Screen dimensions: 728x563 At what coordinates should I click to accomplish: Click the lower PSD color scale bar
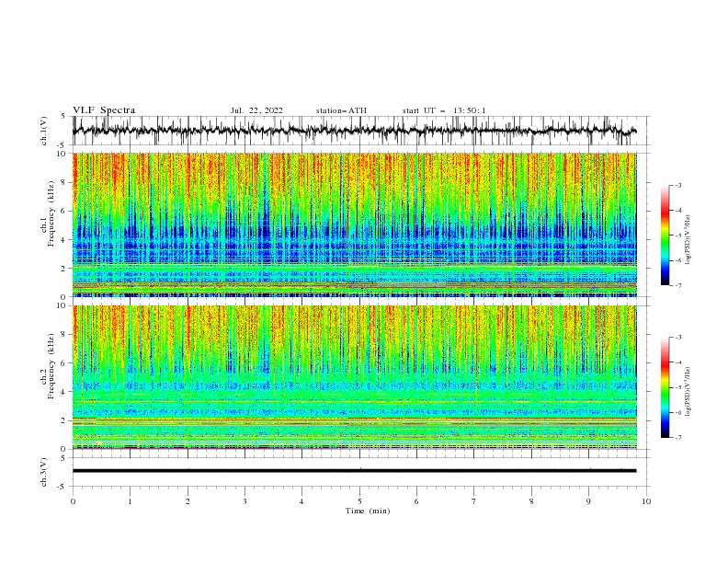(665, 387)
